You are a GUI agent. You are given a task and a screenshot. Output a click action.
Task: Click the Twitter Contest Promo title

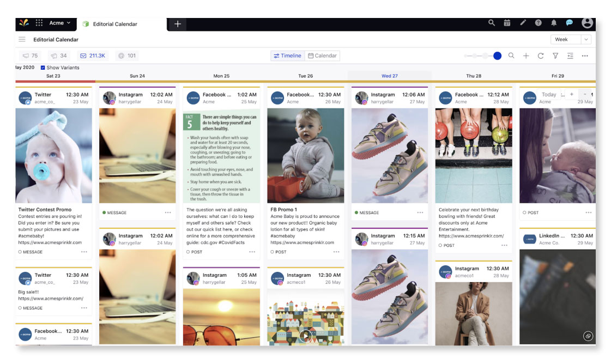pos(45,209)
